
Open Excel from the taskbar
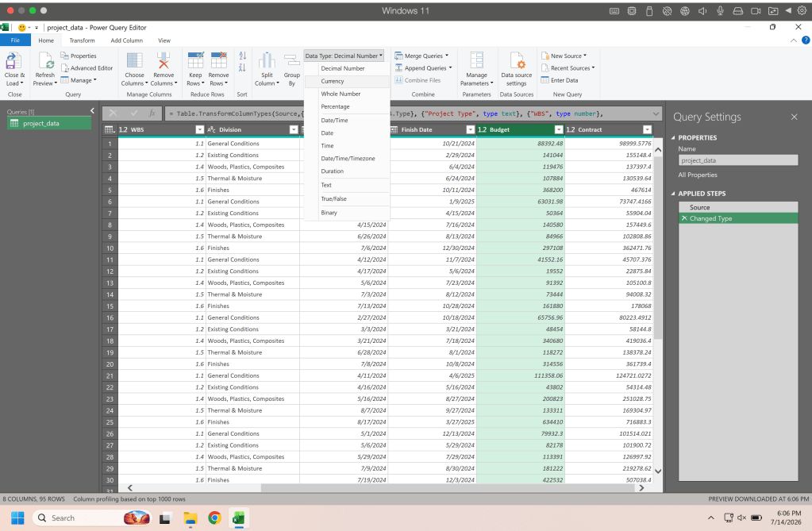pos(238,518)
